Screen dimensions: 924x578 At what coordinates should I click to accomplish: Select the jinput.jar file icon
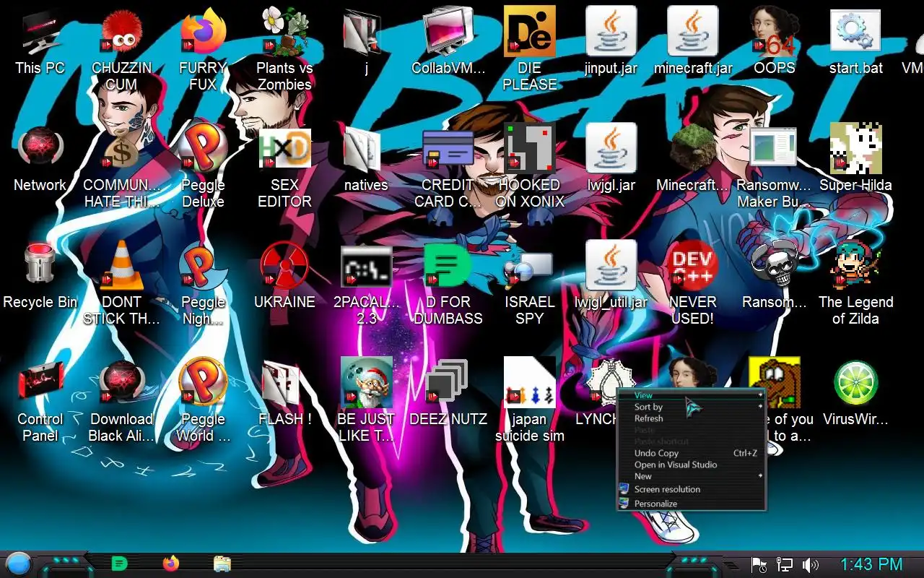611,32
